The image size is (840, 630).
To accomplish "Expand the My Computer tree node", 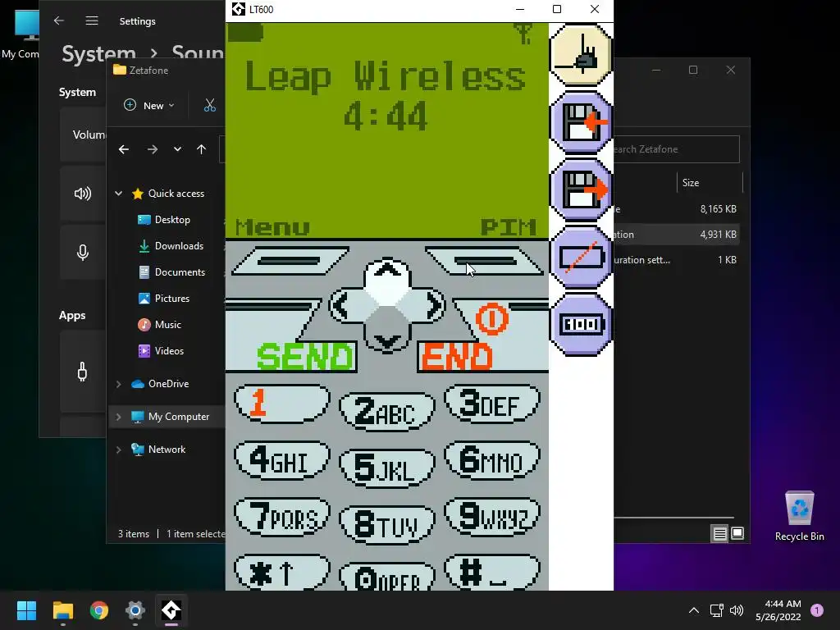I will pos(118,417).
